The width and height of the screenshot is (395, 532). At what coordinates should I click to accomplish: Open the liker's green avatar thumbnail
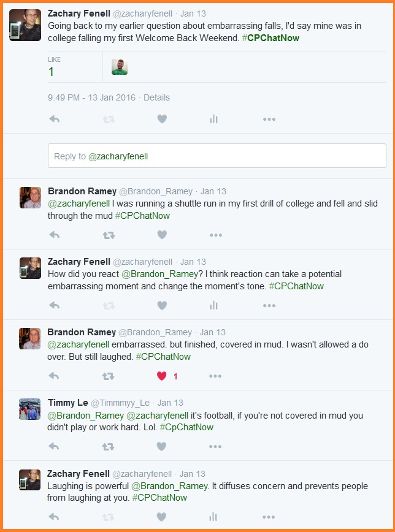(x=119, y=66)
